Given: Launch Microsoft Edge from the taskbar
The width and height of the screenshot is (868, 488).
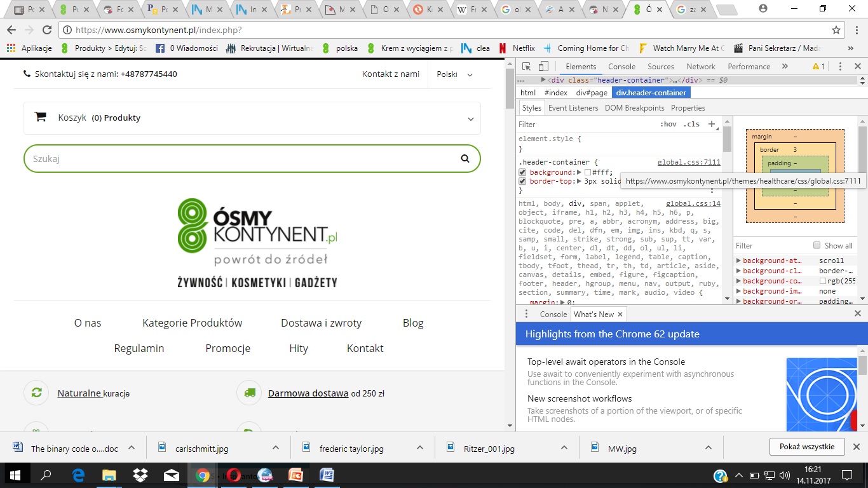Looking at the screenshot, I should [78, 475].
